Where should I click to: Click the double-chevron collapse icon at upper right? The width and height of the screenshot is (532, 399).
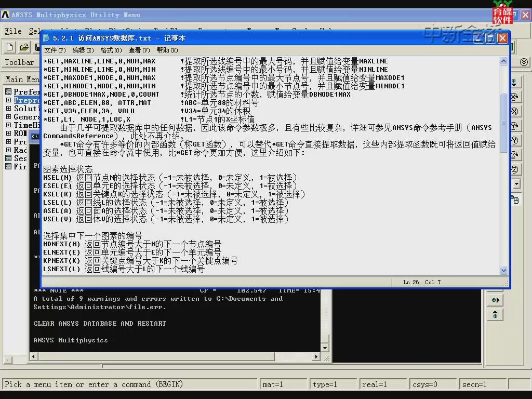click(524, 62)
